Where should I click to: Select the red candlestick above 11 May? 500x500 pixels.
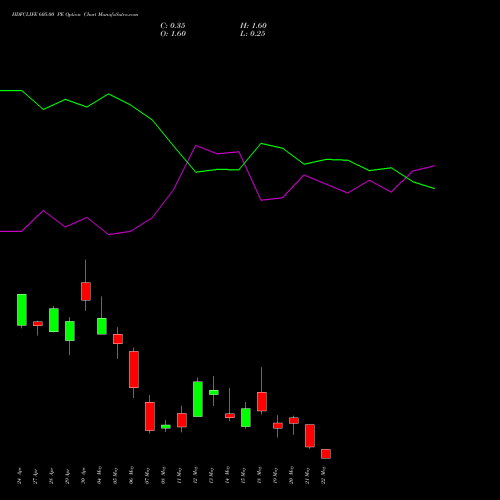[182, 420]
